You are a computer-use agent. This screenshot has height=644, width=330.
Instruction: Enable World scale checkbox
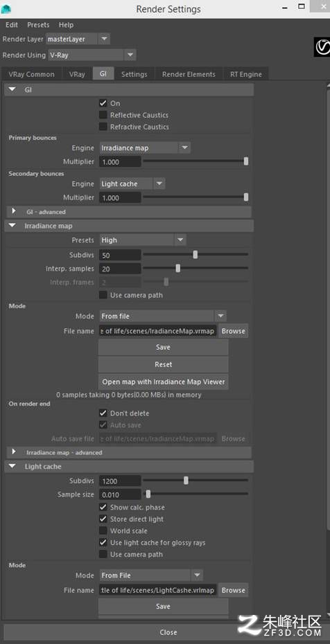point(103,530)
